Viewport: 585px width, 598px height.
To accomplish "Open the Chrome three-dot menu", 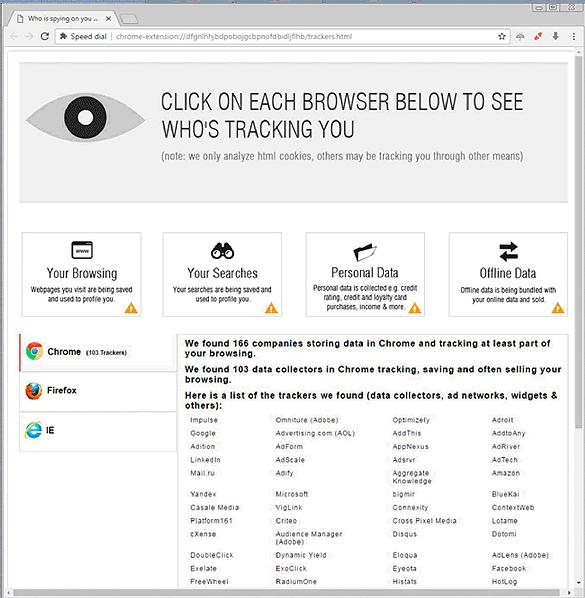I will [x=574, y=36].
